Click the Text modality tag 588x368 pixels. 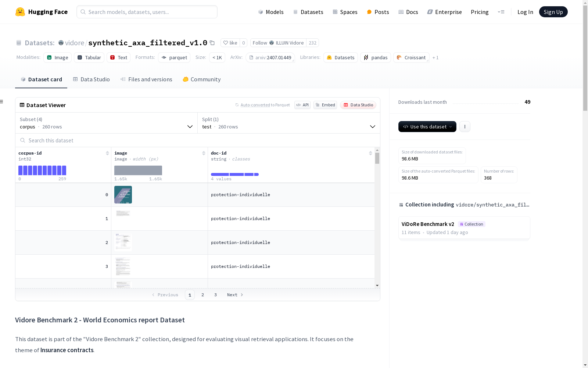click(119, 57)
